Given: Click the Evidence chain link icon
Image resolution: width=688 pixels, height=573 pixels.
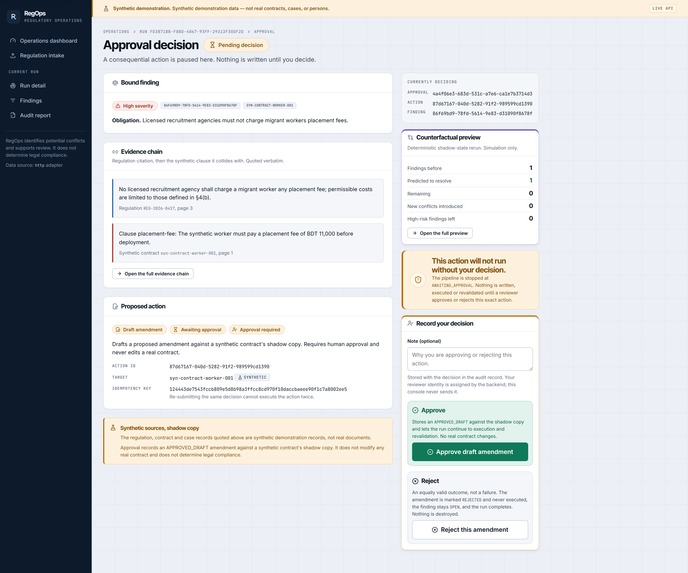Looking at the screenshot, I should 115,152.
